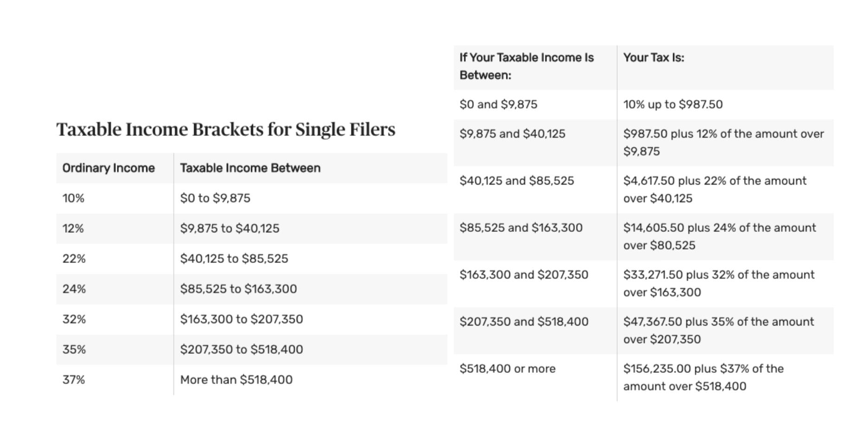Click the 'If Your Taxable Income Is Between' header
Viewport: 868px width, 422px height.
pos(526,66)
